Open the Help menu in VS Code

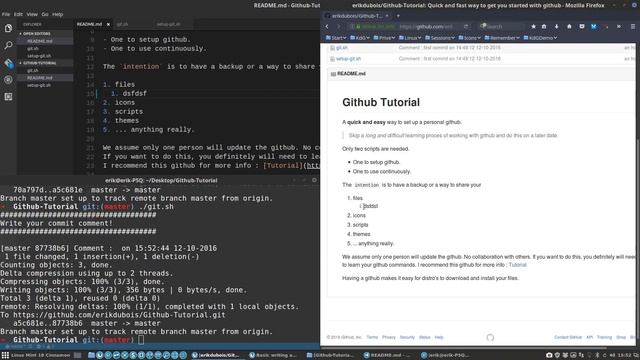(58, 14)
